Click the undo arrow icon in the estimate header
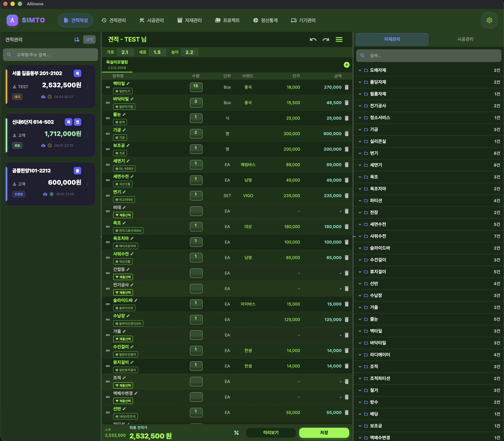The height and width of the screenshot is (441, 504). [313, 39]
